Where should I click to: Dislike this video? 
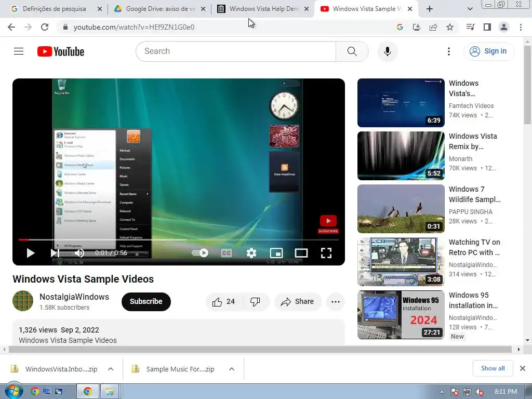pyautogui.click(x=255, y=302)
